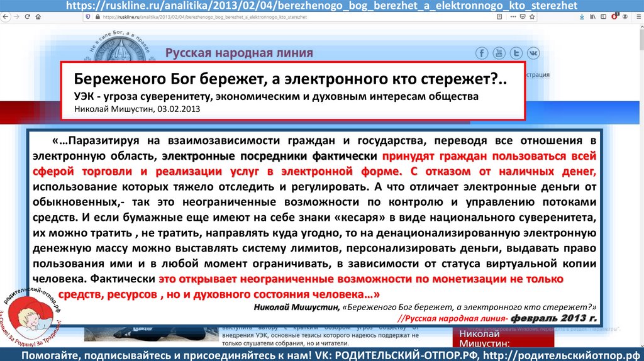The width and height of the screenshot is (644, 361).
Task: Click the //Русская народная линия- source text
Action: pos(453,319)
